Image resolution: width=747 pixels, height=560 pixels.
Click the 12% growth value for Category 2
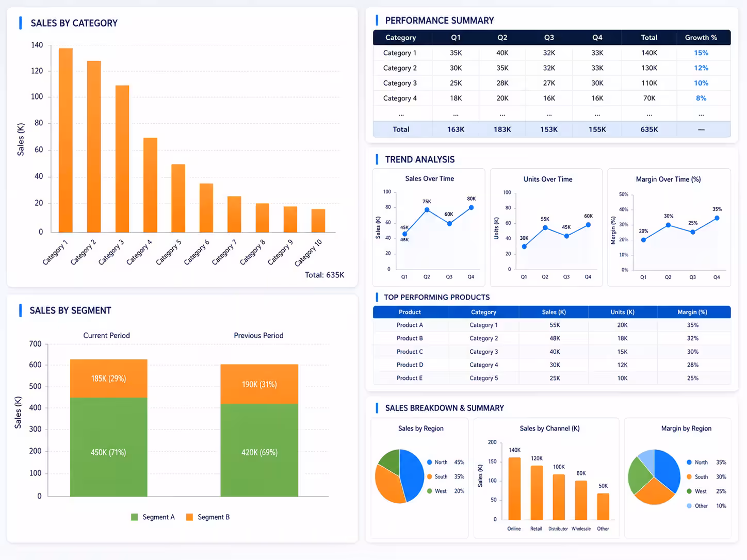click(701, 68)
